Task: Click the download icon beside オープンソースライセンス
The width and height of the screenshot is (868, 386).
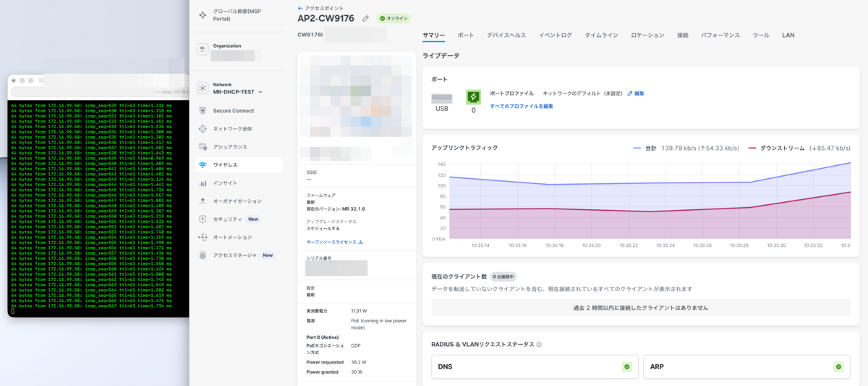Action: coord(361,243)
